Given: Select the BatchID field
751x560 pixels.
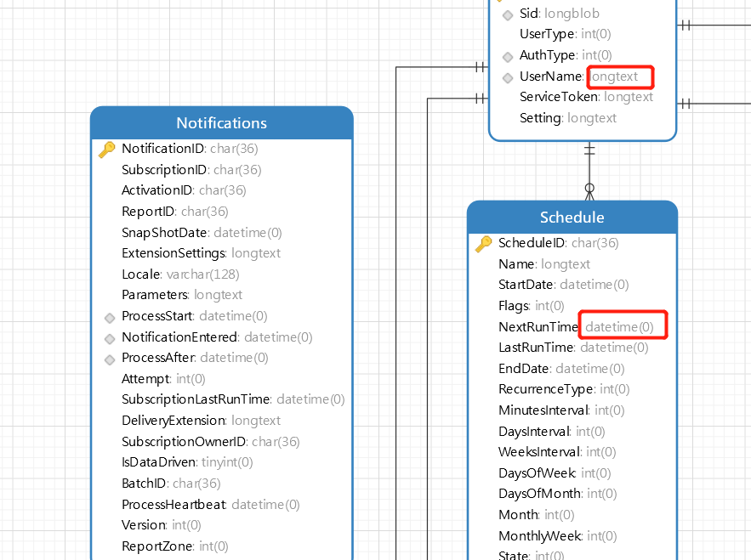Looking at the screenshot, I should (171, 484).
